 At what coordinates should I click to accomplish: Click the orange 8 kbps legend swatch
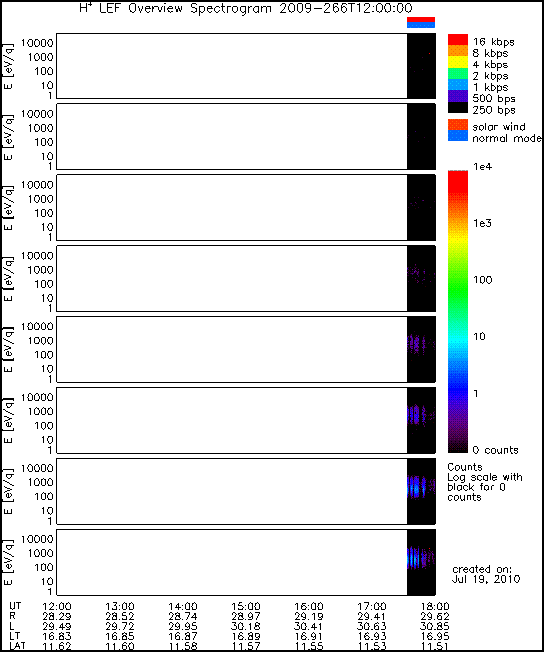[x=458, y=51]
